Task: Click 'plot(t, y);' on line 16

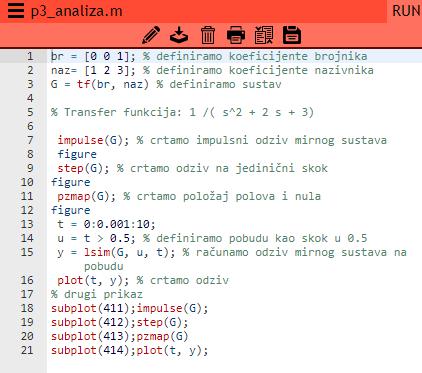Action: coord(93,280)
